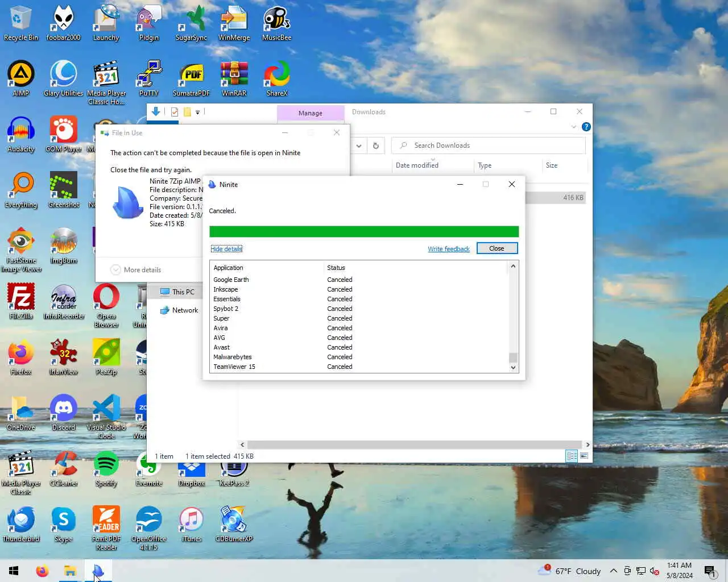Open the Audacity desktop shortcut
Viewport: 728px width, 582px height.
[20, 134]
